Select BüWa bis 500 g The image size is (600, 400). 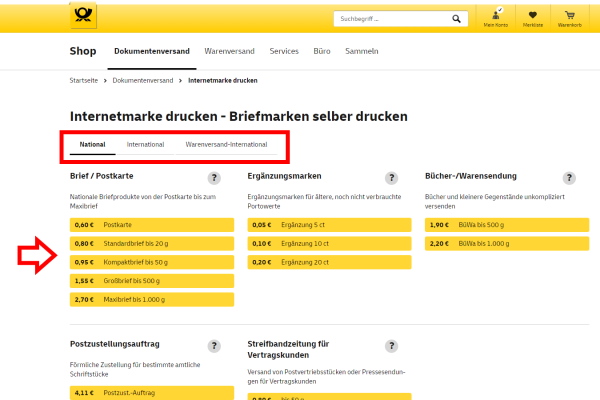pos(507,225)
